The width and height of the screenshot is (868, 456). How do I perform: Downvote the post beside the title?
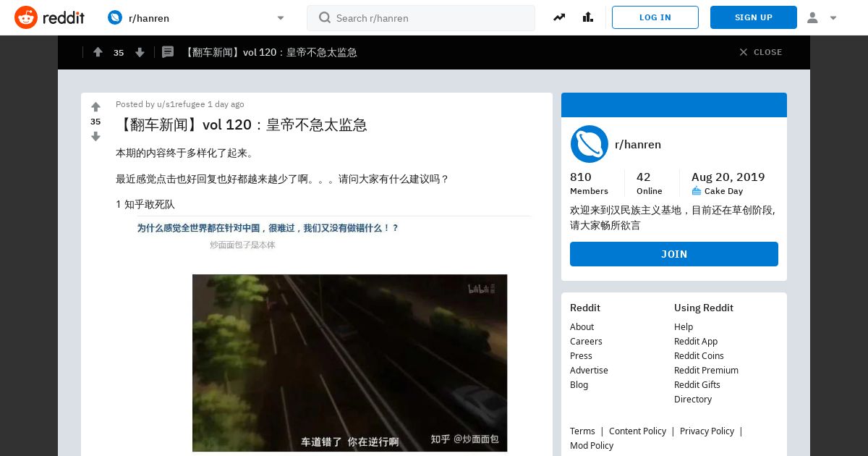tap(95, 136)
